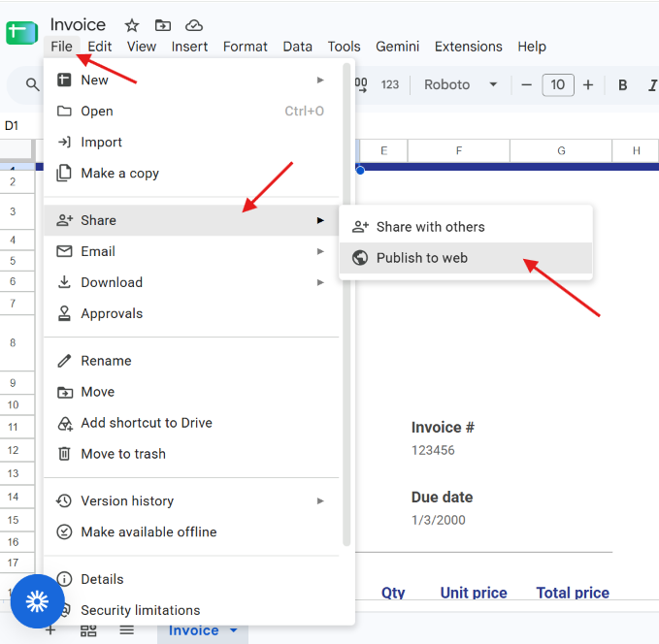The image size is (659, 644).
Task: Open the 123 number format menu
Action: 389,84
